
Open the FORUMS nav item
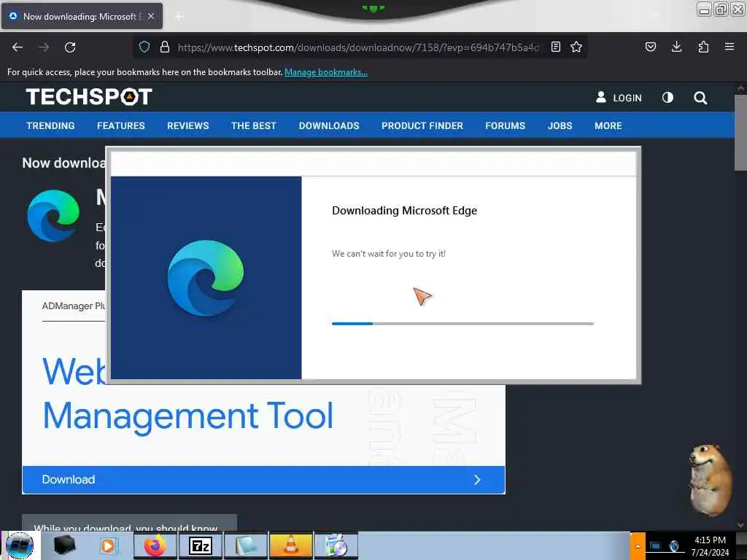505,125
